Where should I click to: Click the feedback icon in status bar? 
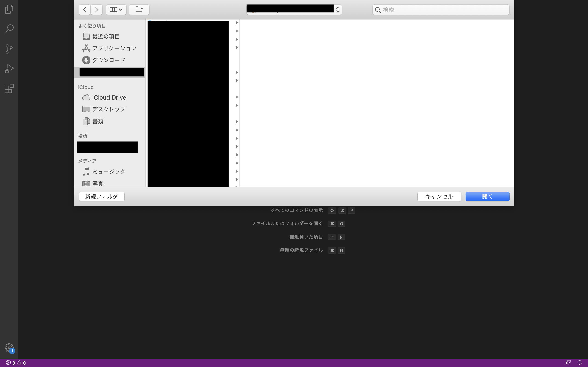point(568,363)
